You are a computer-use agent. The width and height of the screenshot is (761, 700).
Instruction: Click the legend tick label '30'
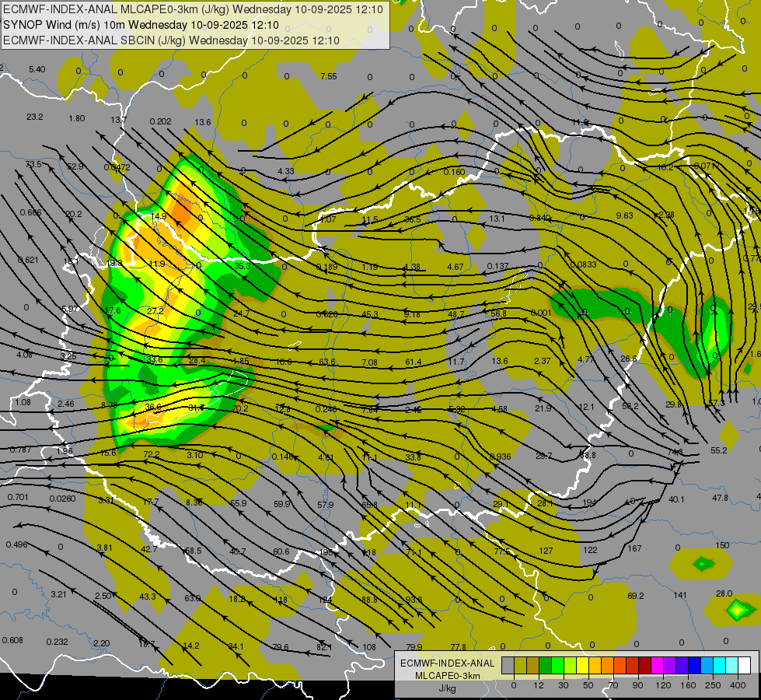tap(564, 685)
